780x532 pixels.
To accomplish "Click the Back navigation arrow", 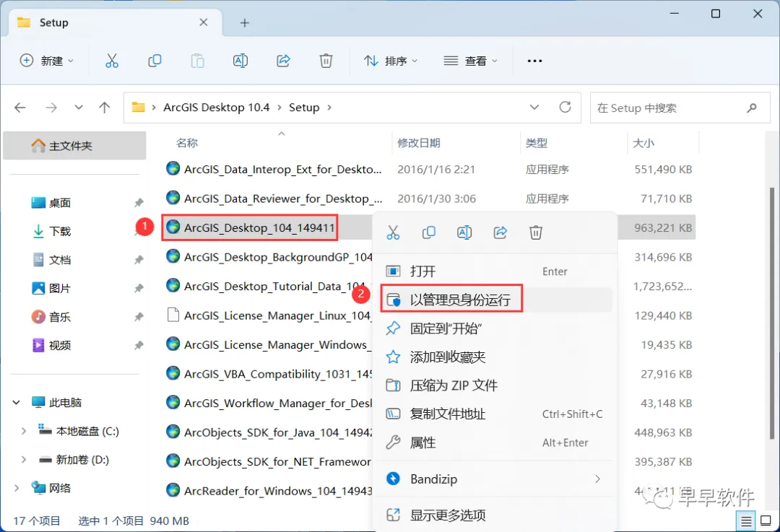I will (x=20, y=108).
